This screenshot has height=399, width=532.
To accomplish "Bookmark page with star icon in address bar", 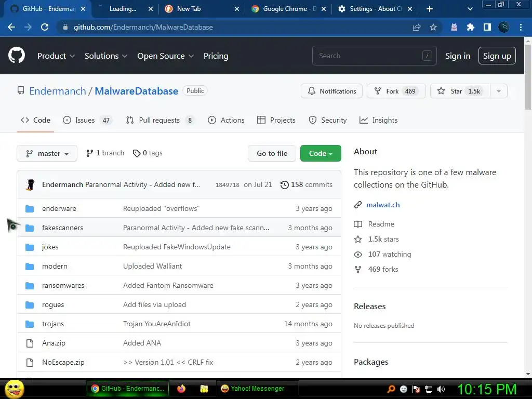I will (x=433, y=27).
